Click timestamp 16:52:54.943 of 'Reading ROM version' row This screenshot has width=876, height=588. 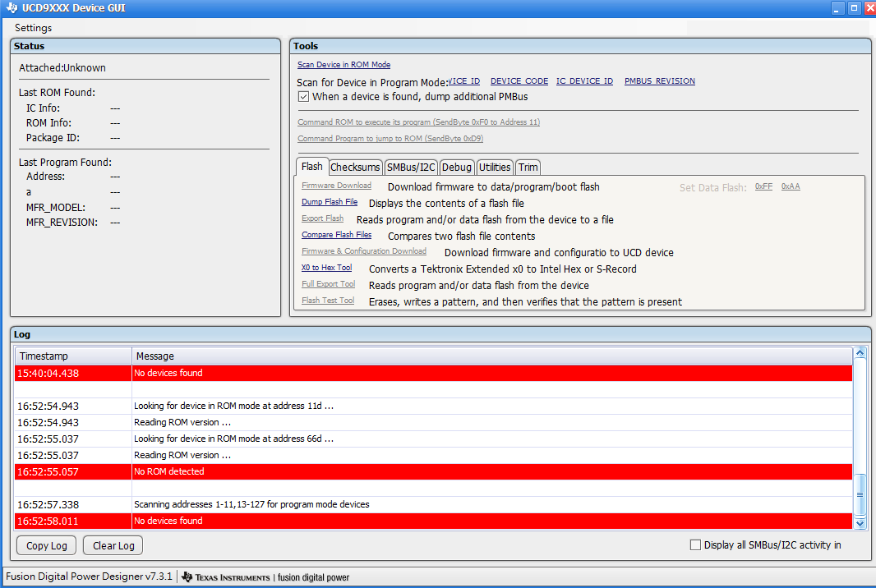[x=48, y=423]
